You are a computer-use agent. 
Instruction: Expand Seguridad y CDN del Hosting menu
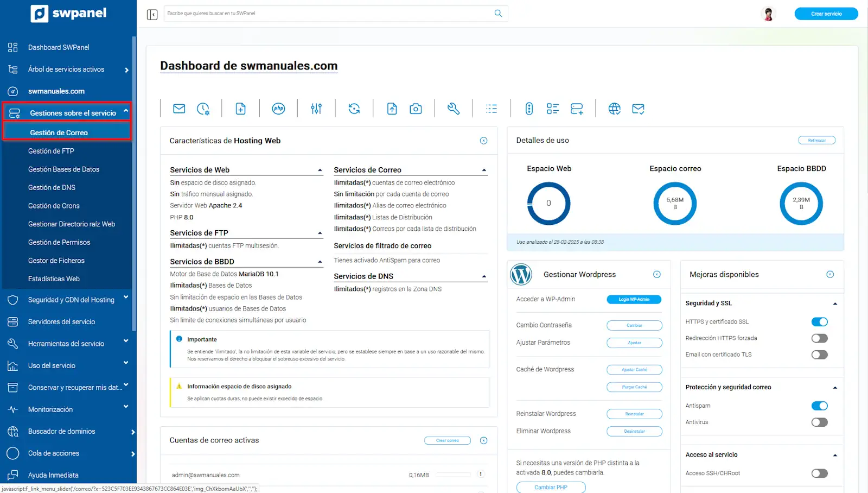(71, 300)
